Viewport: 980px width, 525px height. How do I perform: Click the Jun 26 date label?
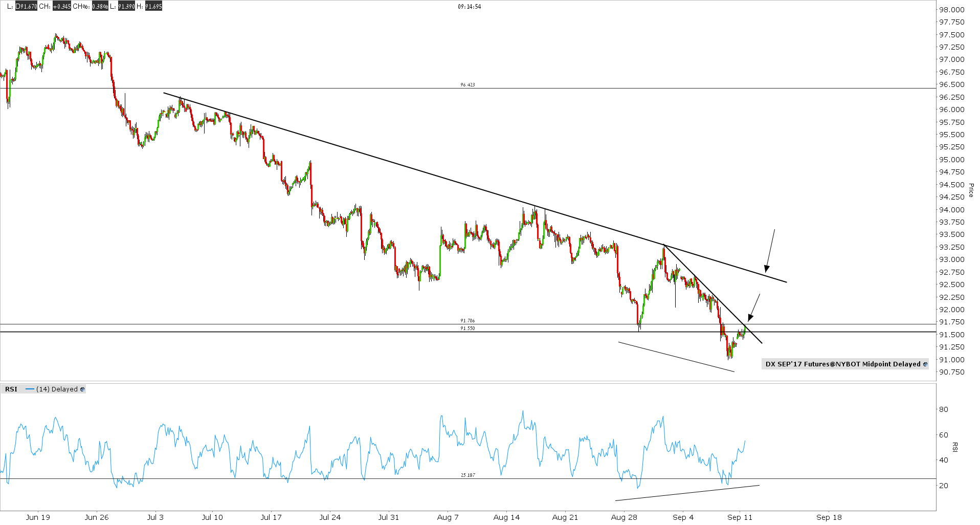(x=97, y=517)
